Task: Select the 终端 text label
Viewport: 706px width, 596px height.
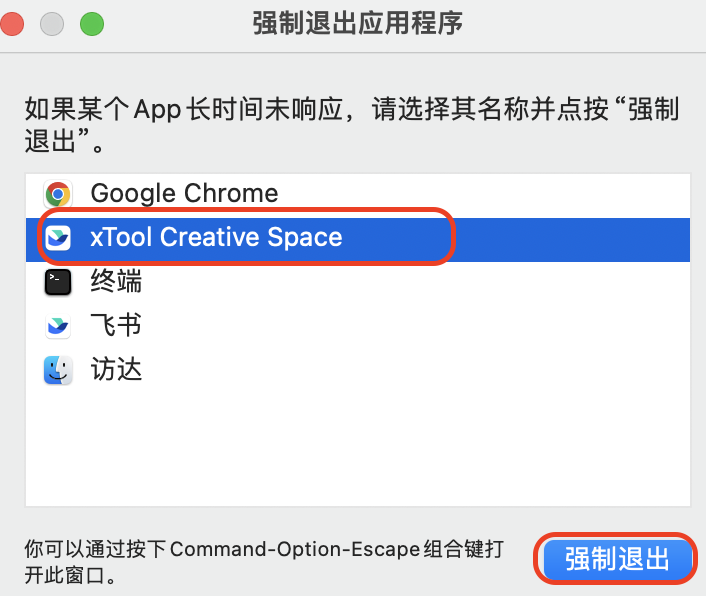Action: [116, 281]
